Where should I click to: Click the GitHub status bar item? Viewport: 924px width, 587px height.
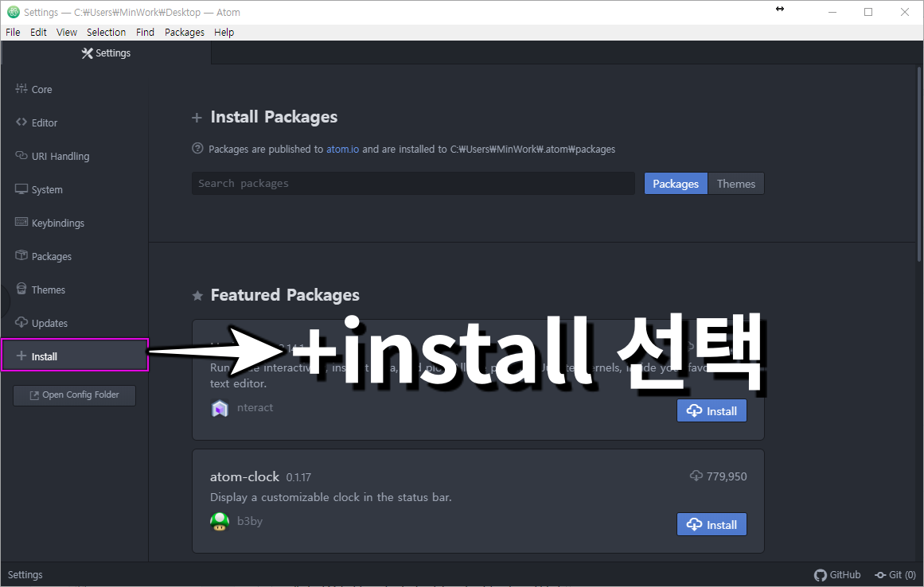click(837, 574)
